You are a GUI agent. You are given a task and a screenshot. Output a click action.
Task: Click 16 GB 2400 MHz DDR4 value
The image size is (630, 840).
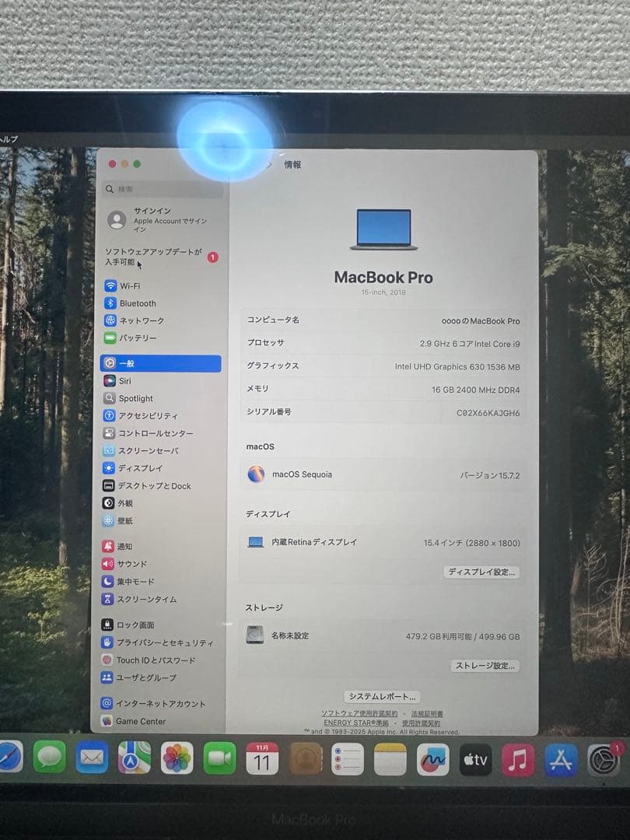click(x=476, y=390)
